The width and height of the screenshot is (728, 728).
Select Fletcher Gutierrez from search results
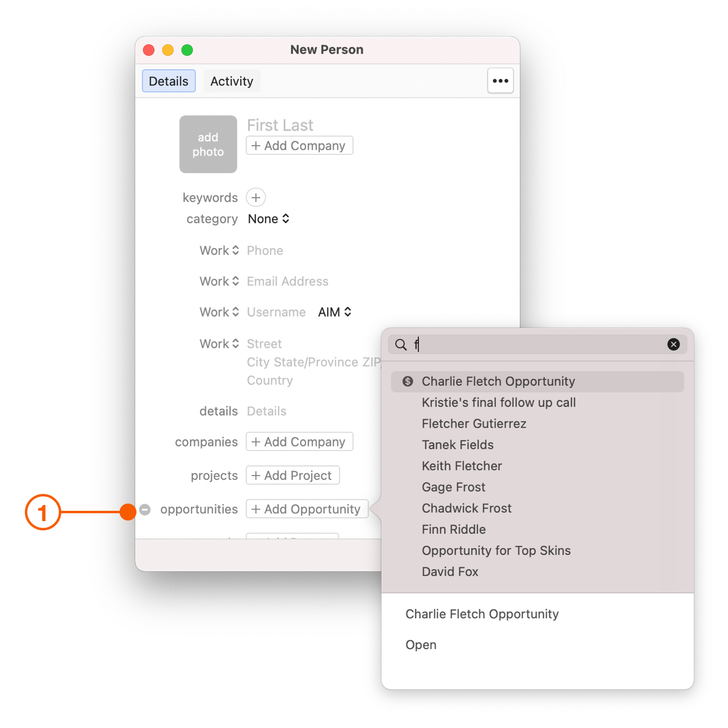point(474,424)
